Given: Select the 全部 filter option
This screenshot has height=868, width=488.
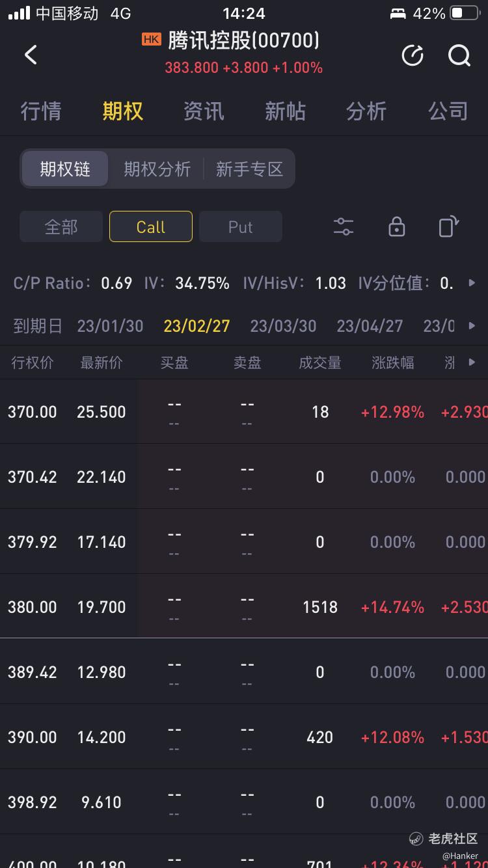Looking at the screenshot, I should click(61, 226).
